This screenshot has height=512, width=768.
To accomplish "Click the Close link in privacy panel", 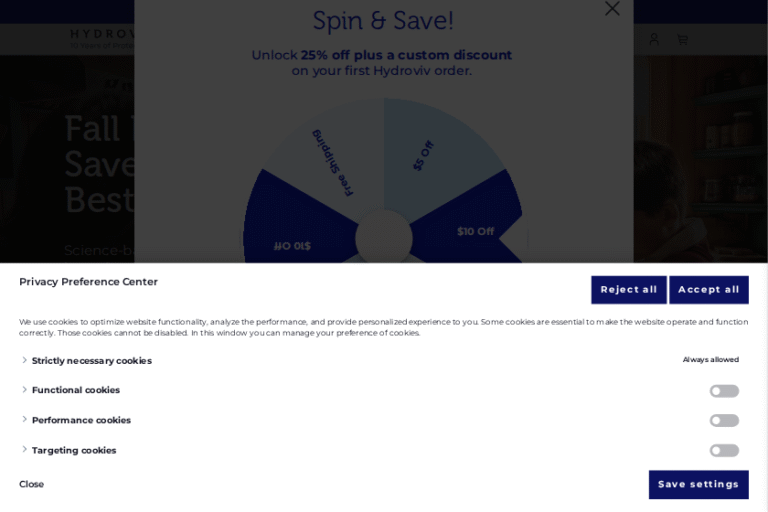I will click(32, 485).
